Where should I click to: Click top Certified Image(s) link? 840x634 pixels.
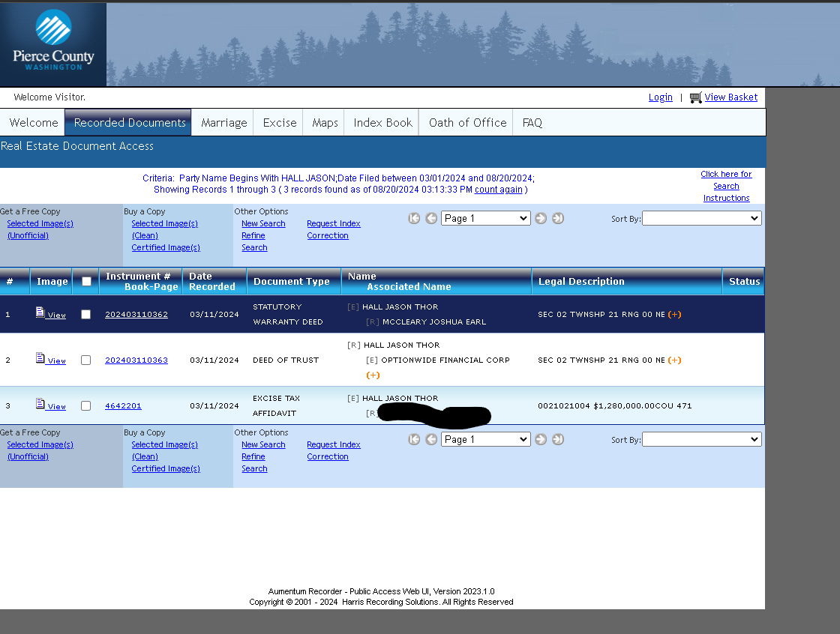(x=166, y=247)
